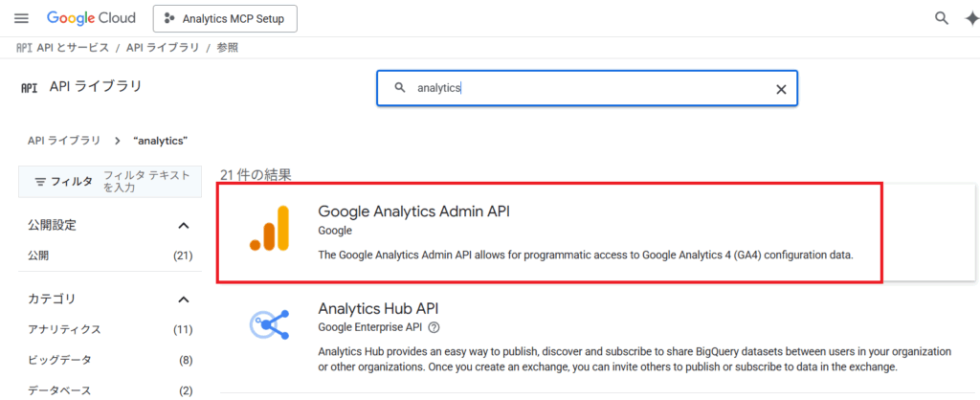Collapse the カテゴリ filter section

point(184,300)
